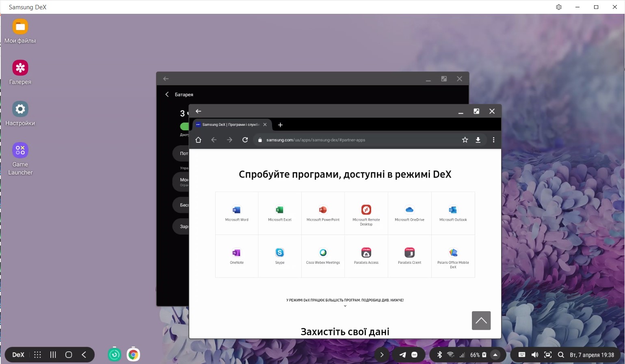Open a new Chrome tab
The width and height of the screenshot is (625, 364).
coord(280,125)
